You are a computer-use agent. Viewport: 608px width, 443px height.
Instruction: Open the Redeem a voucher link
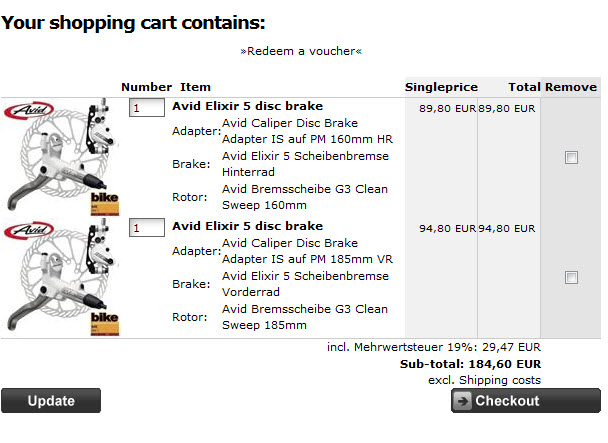(x=301, y=51)
